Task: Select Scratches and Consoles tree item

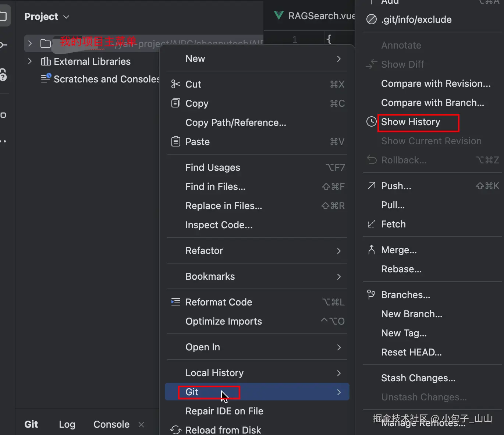Action: pos(106,79)
